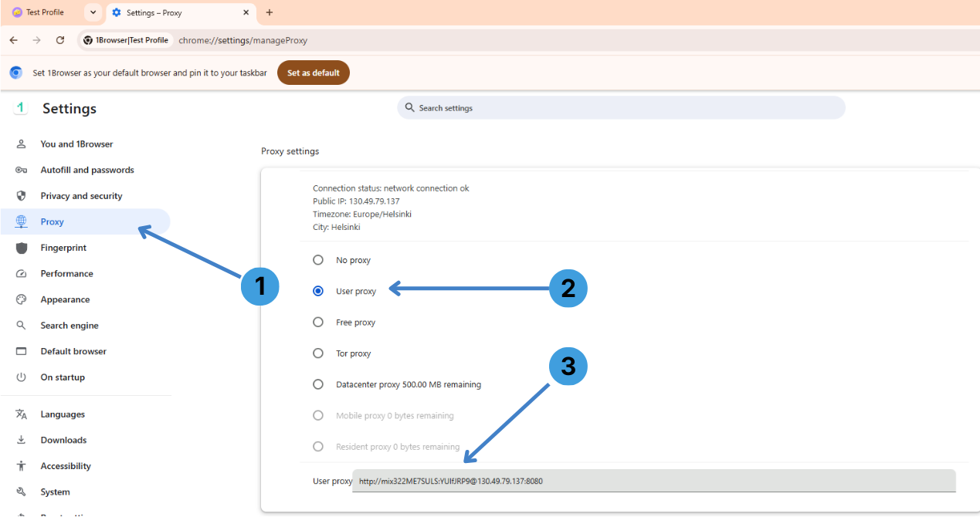Click the 1Browser logo beside Settings heading
Image resolution: width=980 pixels, height=517 pixels.
[x=21, y=108]
